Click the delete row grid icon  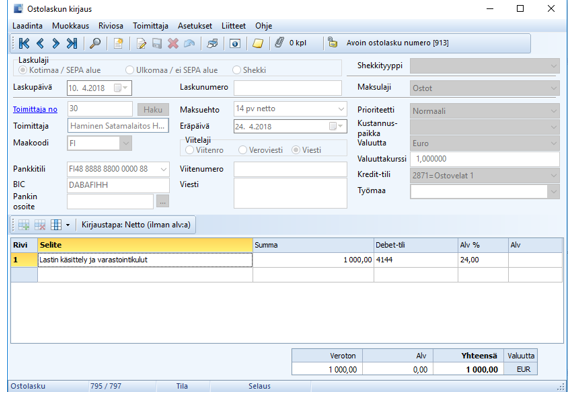pyautogui.click(x=40, y=225)
